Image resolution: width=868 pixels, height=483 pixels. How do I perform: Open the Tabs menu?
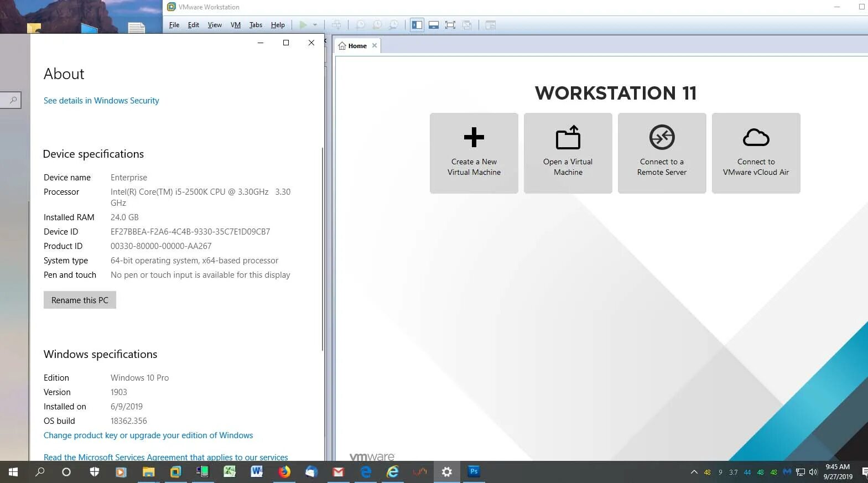click(x=256, y=25)
